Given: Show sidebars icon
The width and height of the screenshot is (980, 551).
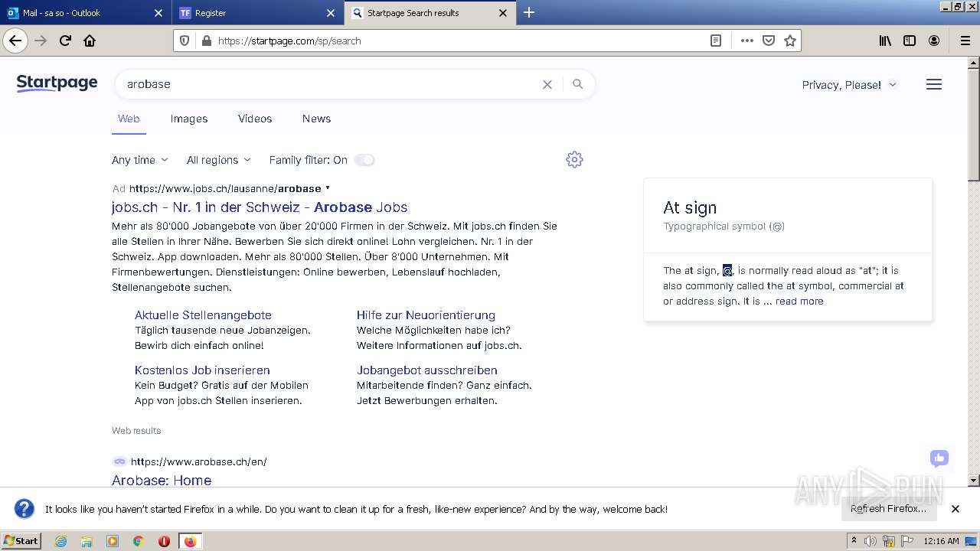Looking at the screenshot, I should [x=910, y=41].
